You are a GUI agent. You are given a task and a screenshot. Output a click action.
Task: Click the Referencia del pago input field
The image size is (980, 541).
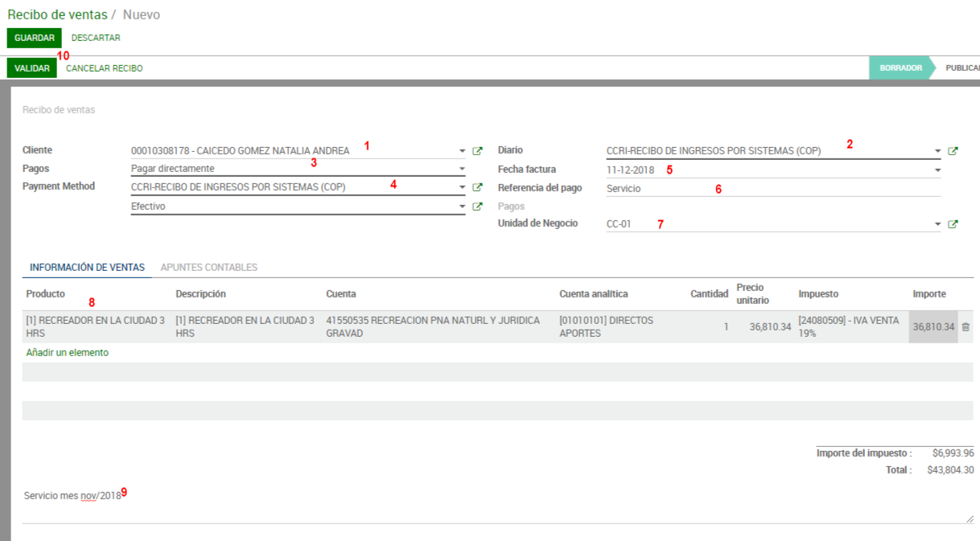click(772, 189)
